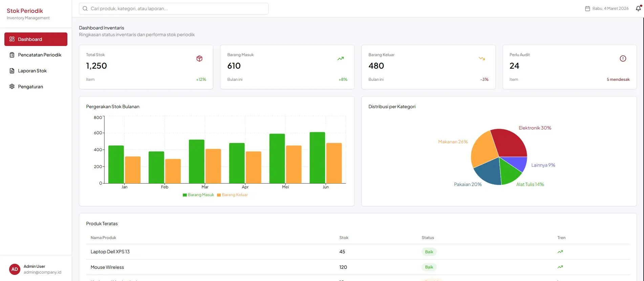Toggle the Barang Masuk legend entry
This screenshot has height=281, width=644.
tap(198, 195)
